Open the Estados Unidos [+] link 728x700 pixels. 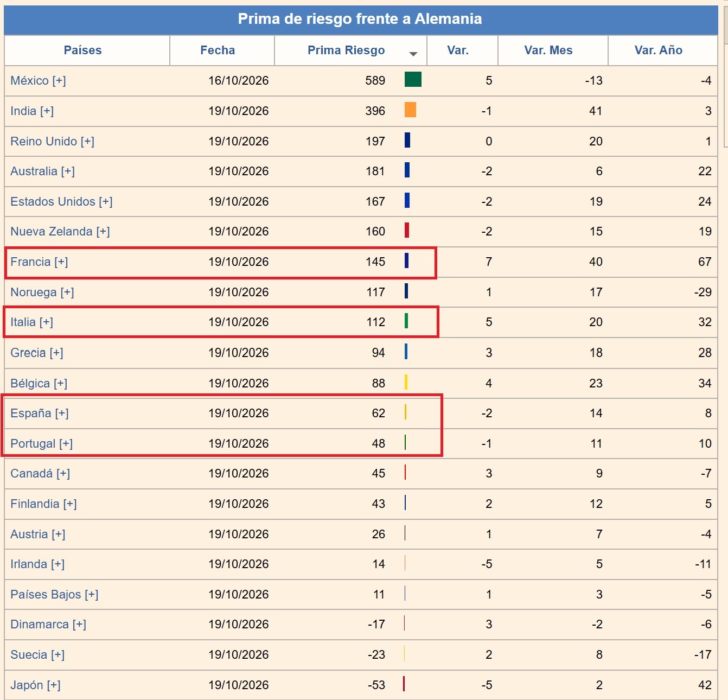coord(62,202)
